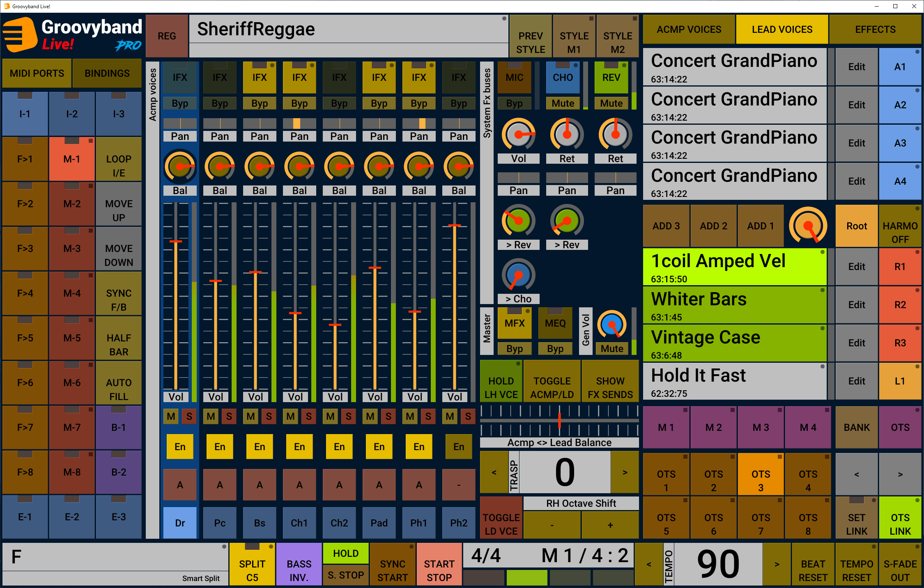The height and width of the screenshot is (588, 924).
Task: Raise RH Octave Shift with plus
Action: (x=610, y=525)
